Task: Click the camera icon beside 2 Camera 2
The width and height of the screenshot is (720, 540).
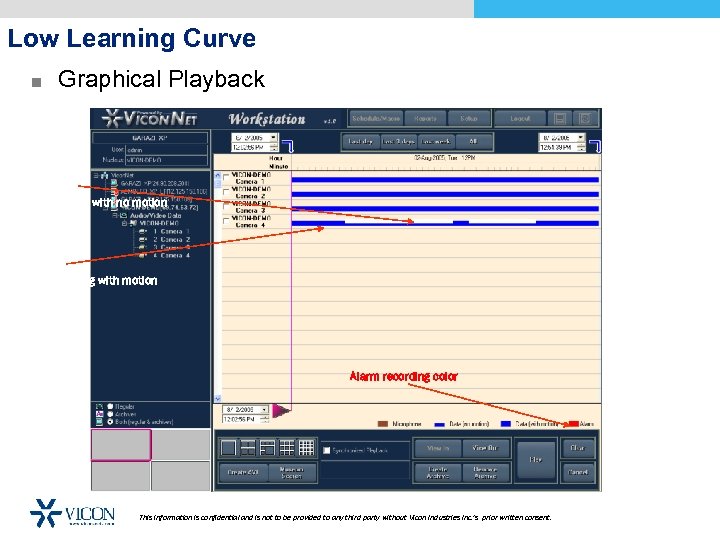Action: click(143, 240)
